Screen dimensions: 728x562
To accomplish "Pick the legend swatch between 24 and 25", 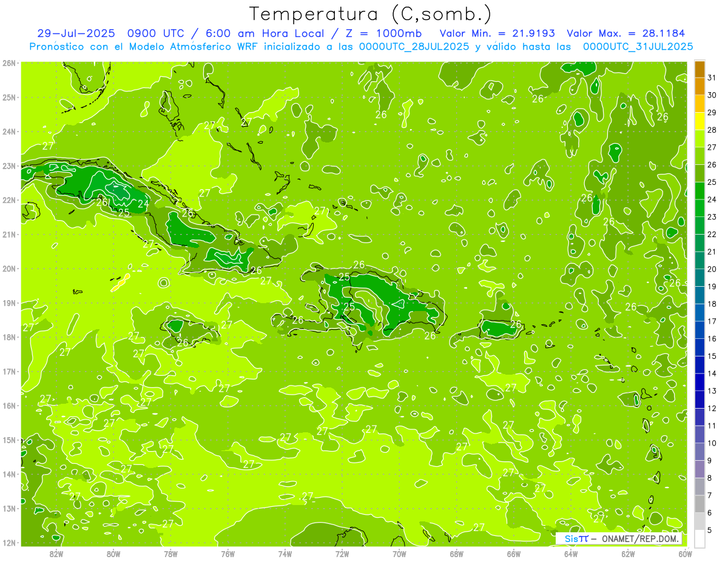I will coord(700,191).
